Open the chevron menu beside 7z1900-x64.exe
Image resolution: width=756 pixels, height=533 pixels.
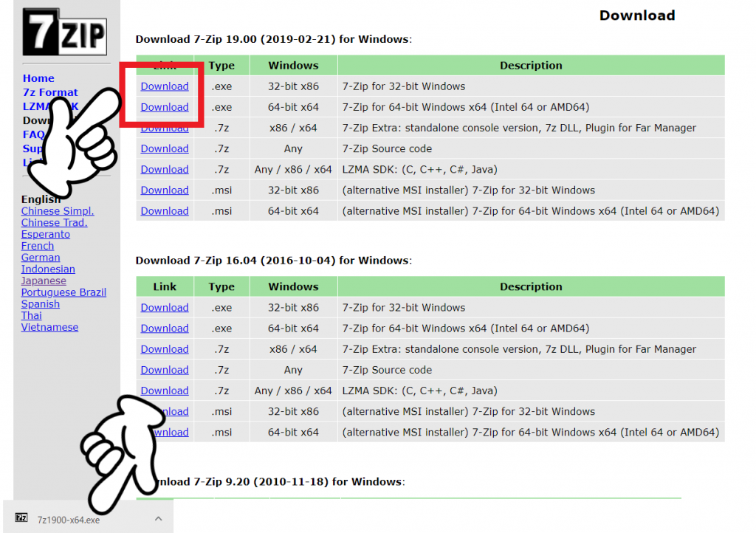coord(159,518)
